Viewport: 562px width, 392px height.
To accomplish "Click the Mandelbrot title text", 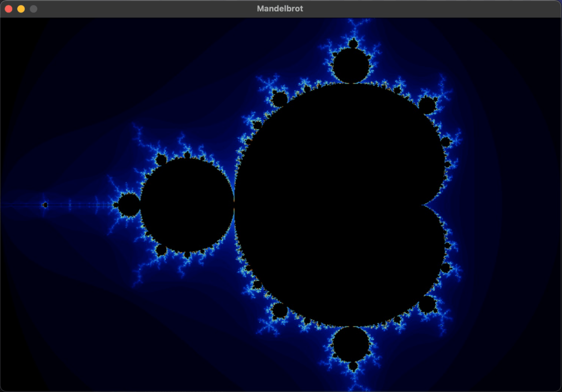I will click(280, 9).
